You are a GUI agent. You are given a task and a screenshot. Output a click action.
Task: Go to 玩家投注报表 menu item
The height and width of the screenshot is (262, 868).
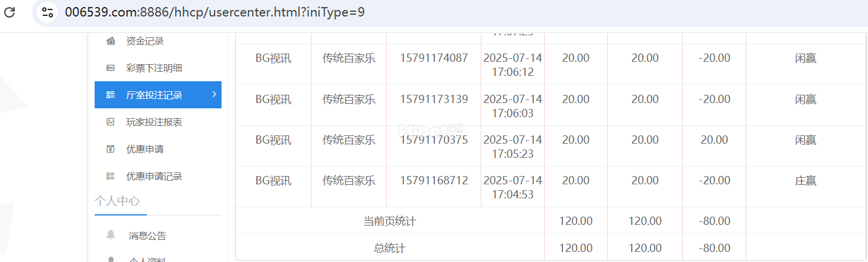point(154,122)
